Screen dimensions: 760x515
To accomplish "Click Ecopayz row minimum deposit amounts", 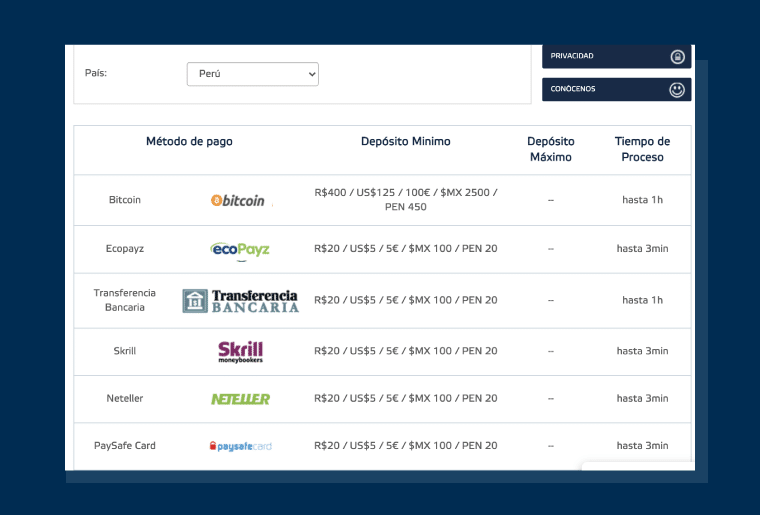I will tap(406, 249).
